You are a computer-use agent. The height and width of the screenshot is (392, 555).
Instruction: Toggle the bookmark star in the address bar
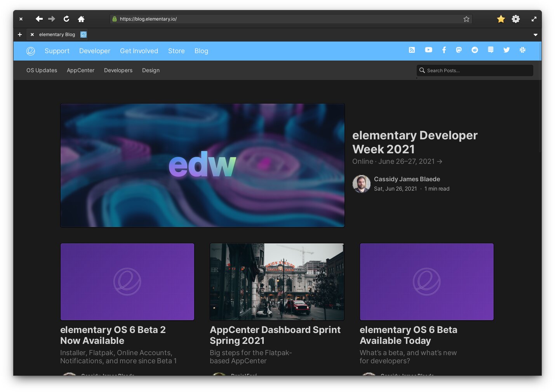click(466, 19)
